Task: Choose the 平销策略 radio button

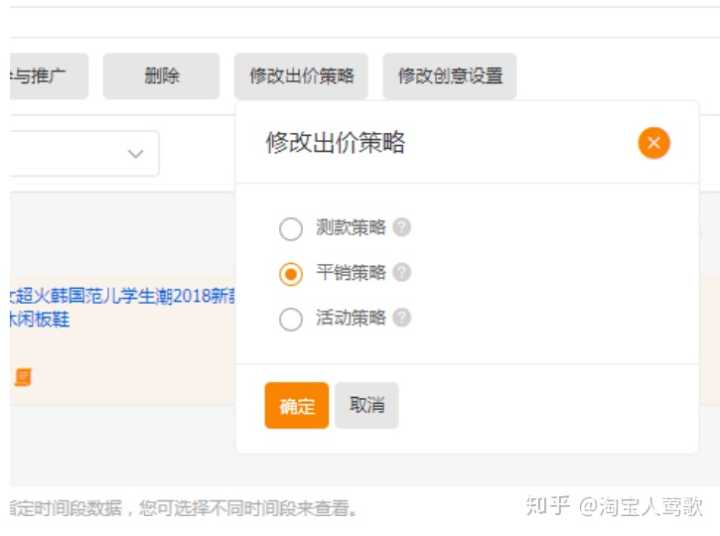Action: (x=291, y=274)
